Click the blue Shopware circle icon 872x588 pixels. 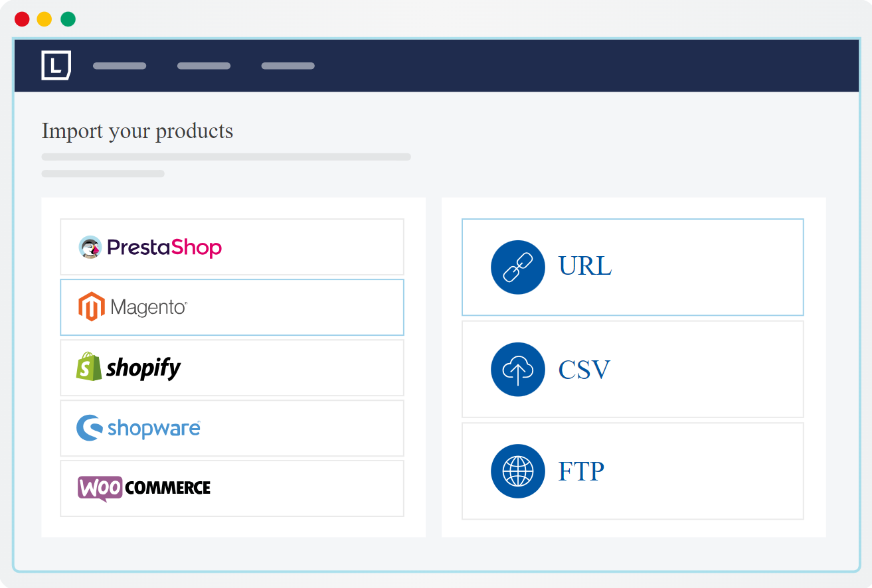point(90,428)
